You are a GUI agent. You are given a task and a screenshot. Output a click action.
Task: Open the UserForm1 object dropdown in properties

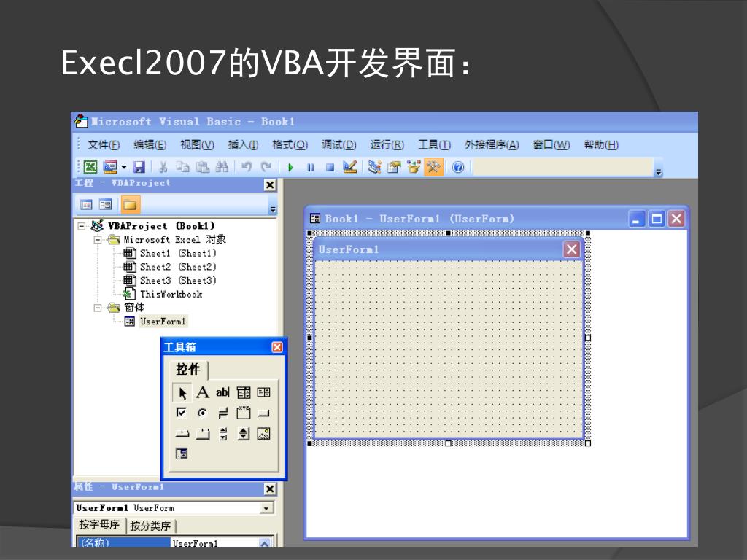(x=267, y=508)
